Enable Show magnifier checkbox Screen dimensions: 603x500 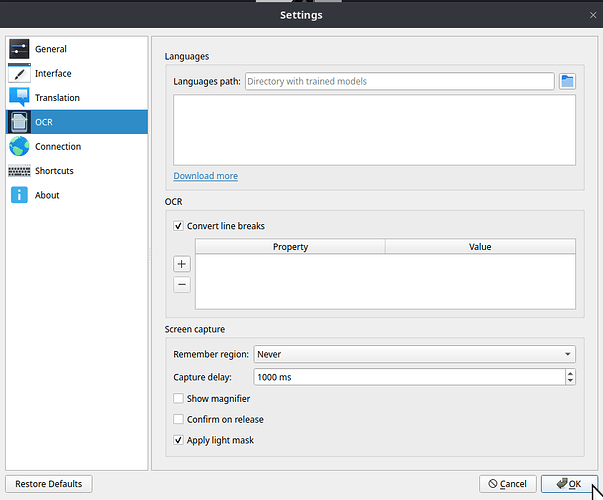tap(179, 399)
